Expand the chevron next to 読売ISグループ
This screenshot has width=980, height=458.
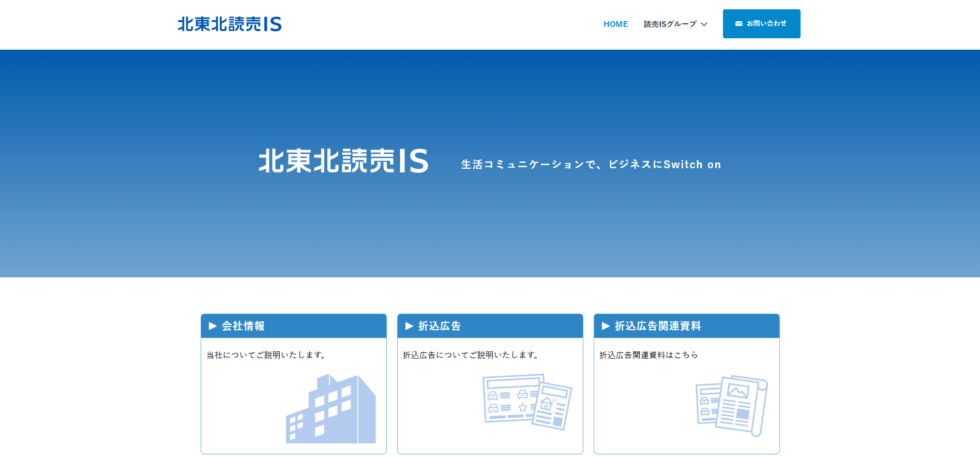pos(704,24)
